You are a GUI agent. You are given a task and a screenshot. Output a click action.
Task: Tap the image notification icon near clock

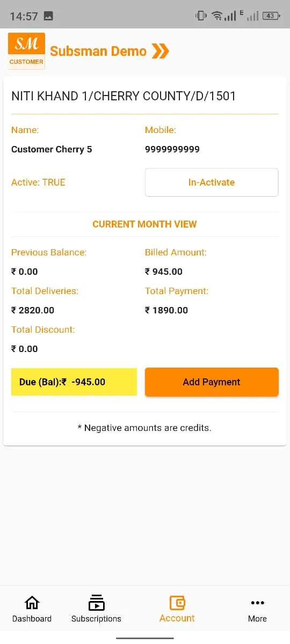[x=48, y=16]
